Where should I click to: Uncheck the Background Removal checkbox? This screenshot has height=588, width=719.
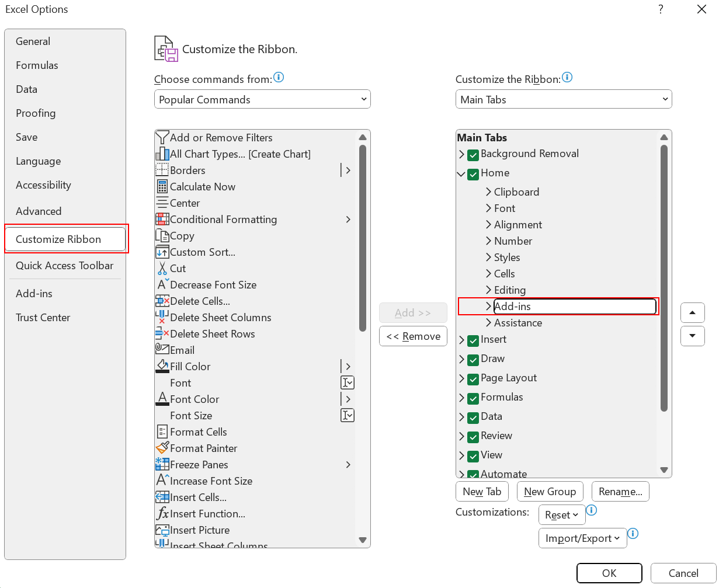(x=473, y=155)
